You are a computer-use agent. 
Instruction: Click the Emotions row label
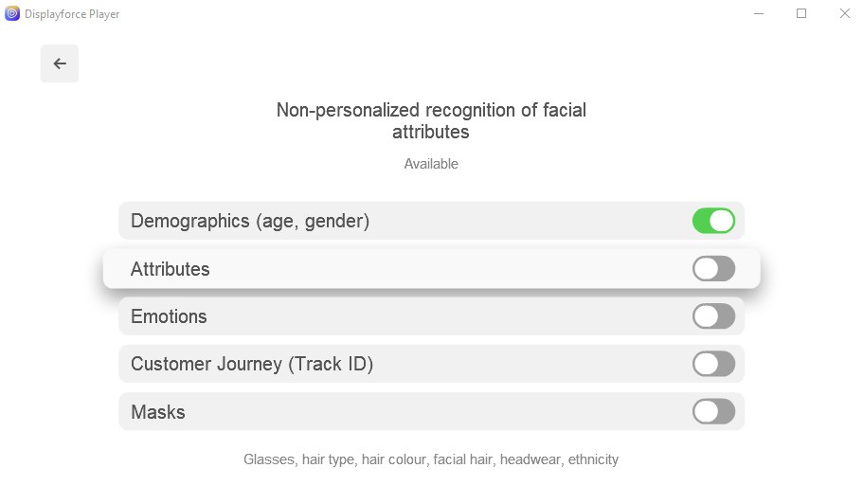pos(169,316)
